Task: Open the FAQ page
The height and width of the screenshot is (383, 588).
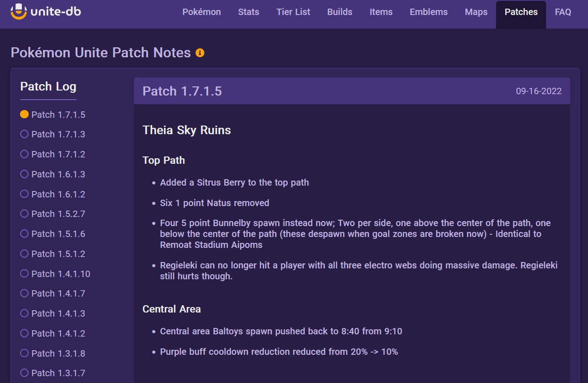Action: [x=563, y=12]
